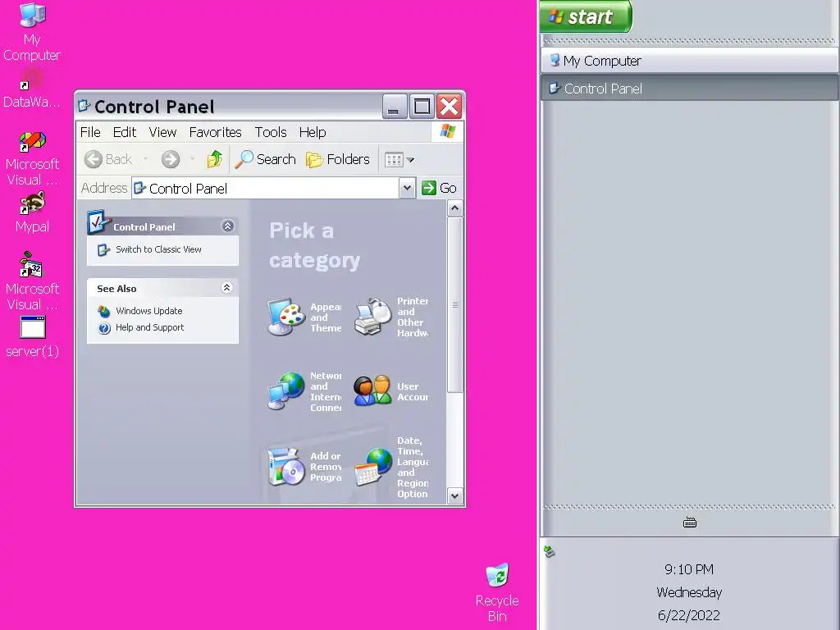This screenshot has width=840, height=630.
Task: Open the Windows Update link
Action: coord(148,311)
